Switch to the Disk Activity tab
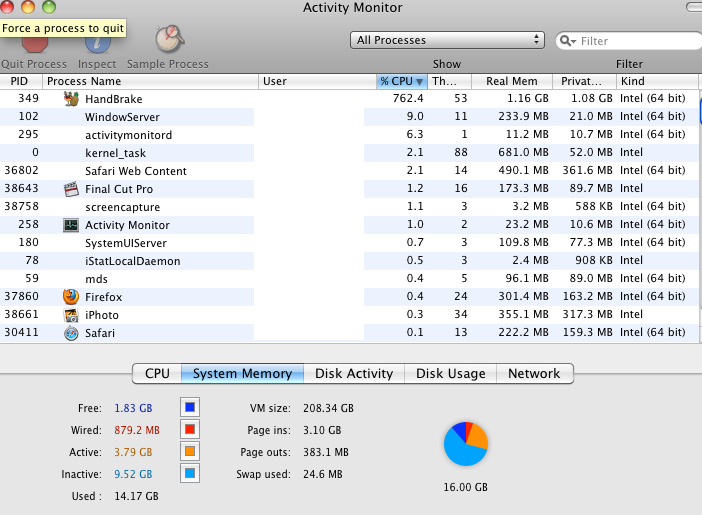This screenshot has height=515, width=702. click(354, 373)
